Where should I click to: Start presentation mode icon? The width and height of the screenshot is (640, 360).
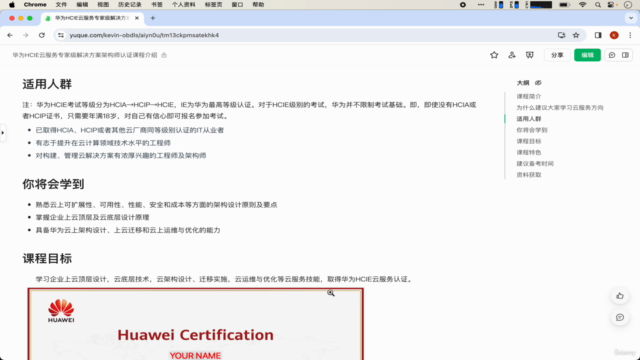pyautogui.click(x=529, y=55)
